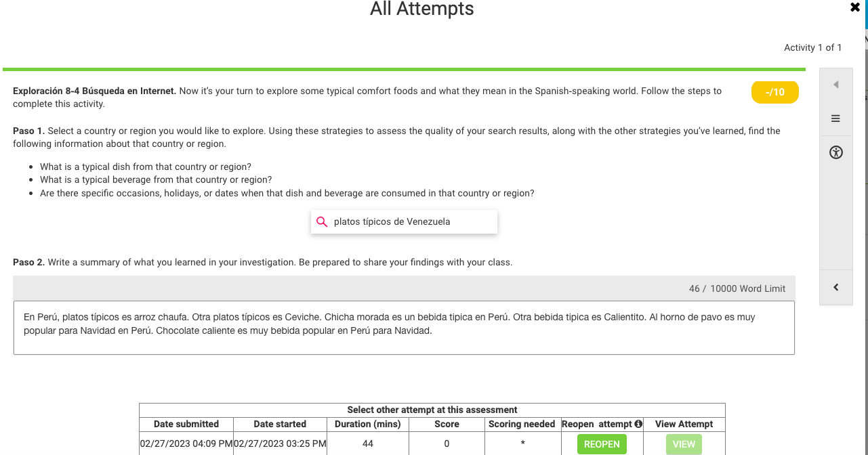Click the 'Score' column header
Screen dimensions: 868x455
click(x=447, y=424)
